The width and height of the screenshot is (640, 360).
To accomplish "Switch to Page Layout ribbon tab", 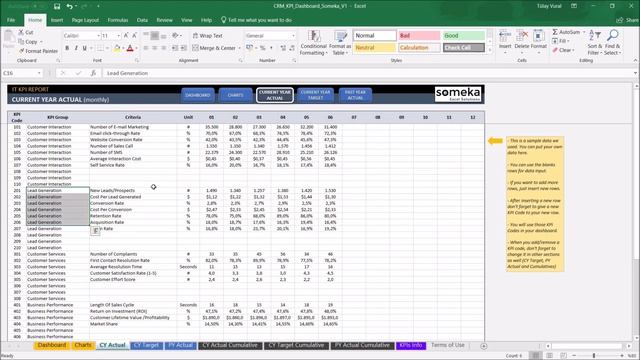I will pyautogui.click(x=85, y=20).
